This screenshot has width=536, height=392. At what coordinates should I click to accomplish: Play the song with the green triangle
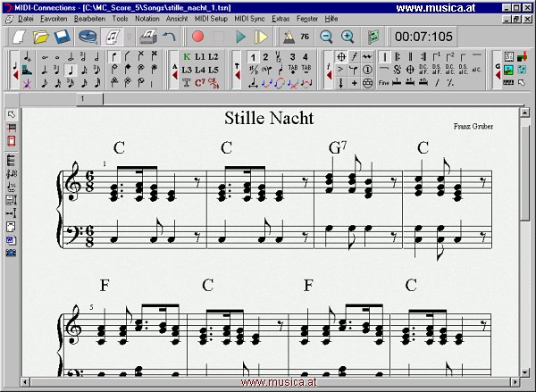[241, 37]
